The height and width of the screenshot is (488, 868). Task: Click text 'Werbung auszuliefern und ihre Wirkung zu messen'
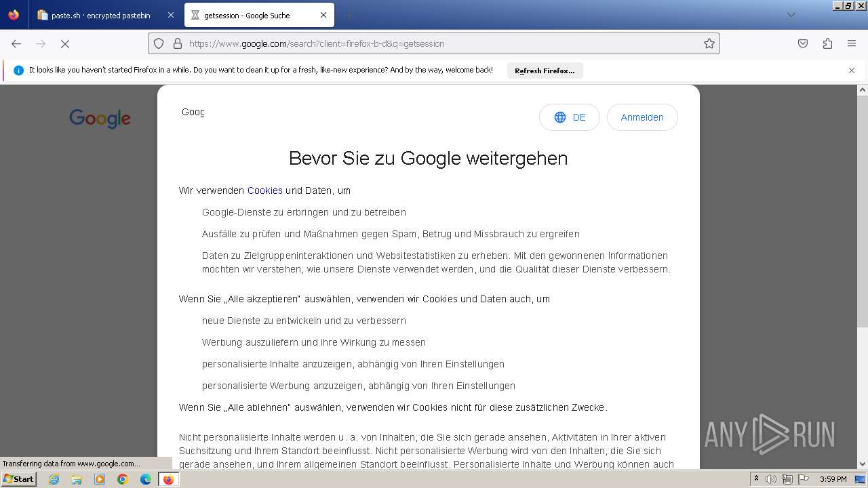tap(314, 342)
